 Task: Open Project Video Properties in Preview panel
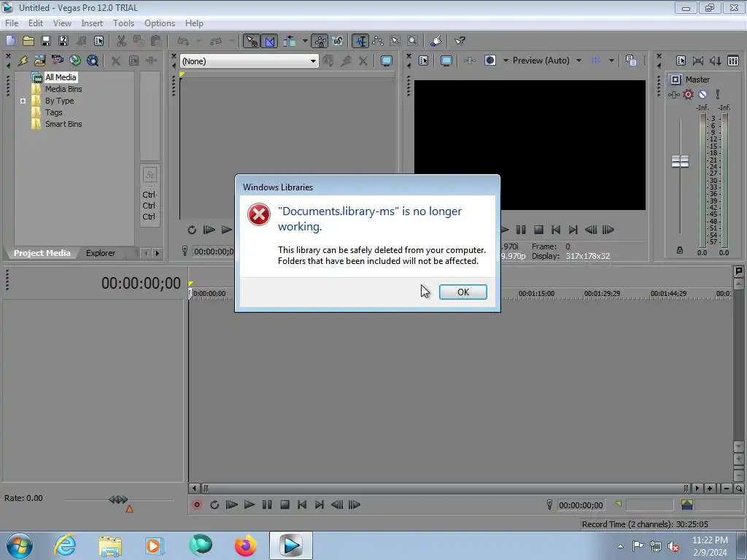[424, 61]
